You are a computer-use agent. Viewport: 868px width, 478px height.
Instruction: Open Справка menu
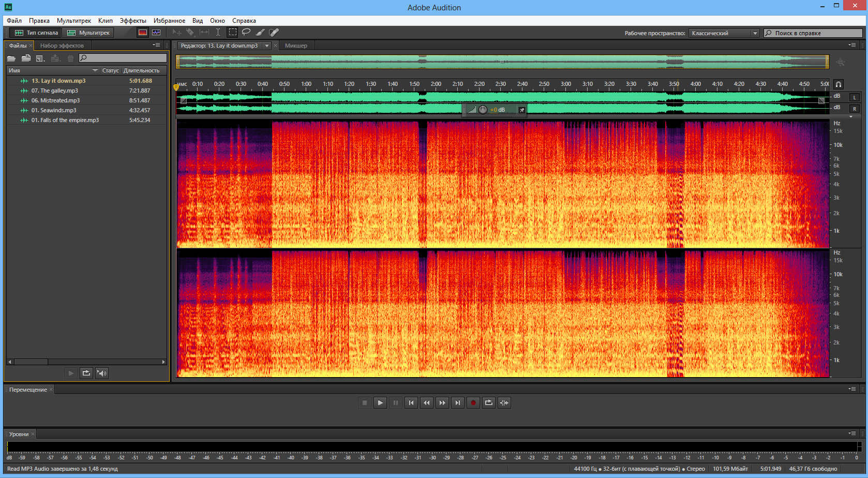point(244,21)
